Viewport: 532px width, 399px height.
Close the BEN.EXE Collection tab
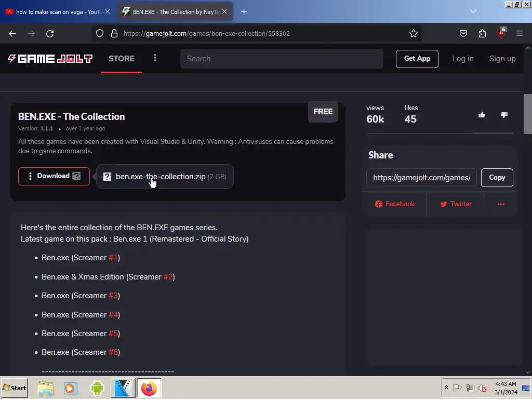click(x=224, y=11)
